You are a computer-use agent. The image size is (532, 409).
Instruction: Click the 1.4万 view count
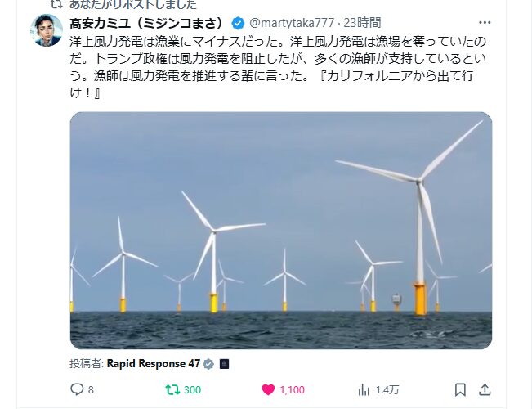tap(387, 389)
